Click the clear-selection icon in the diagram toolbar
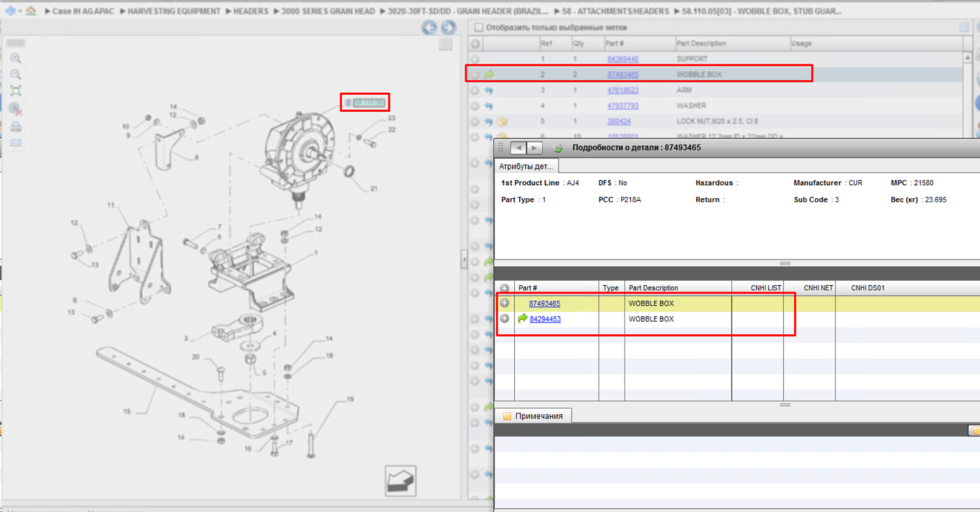The height and width of the screenshot is (512, 980). (16, 109)
